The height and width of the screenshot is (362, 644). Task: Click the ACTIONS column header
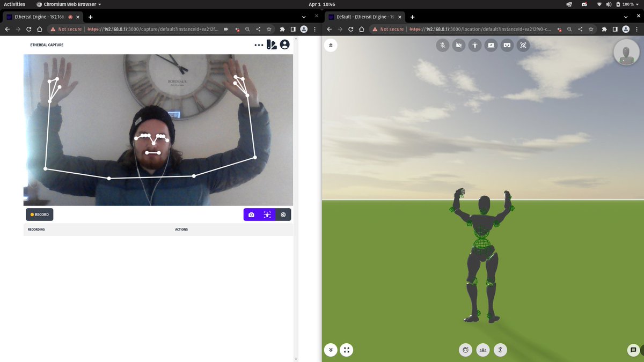pos(181,230)
